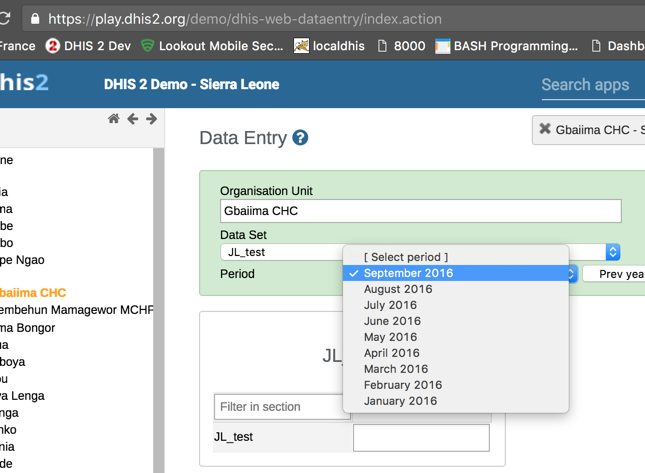
Task: Open the DHIS 2 Dev bookmark
Action: pyautogui.click(x=88, y=46)
